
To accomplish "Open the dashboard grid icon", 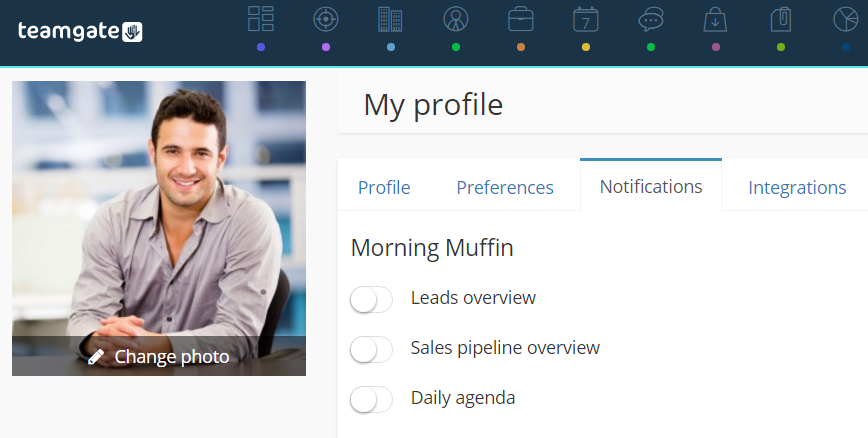I will point(261,19).
